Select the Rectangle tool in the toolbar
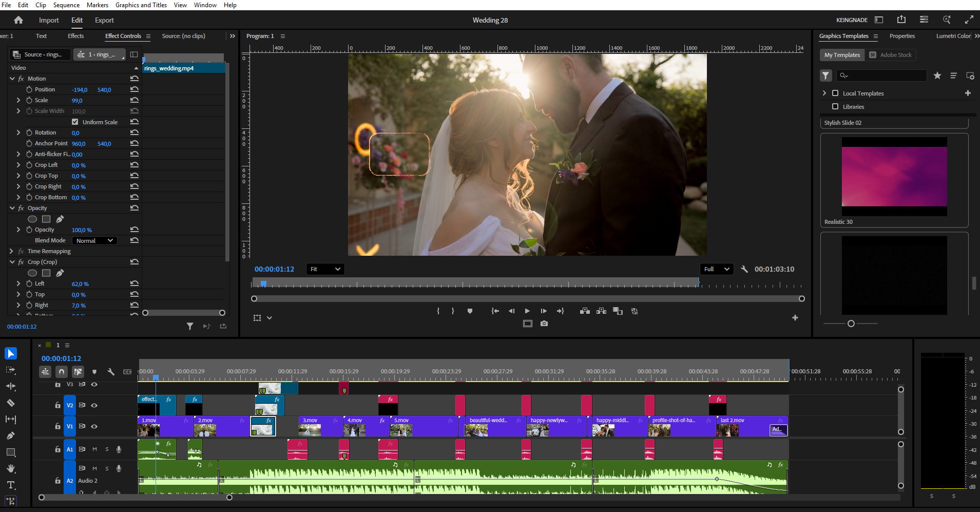The height and width of the screenshot is (512, 980). tap(11, 452)
